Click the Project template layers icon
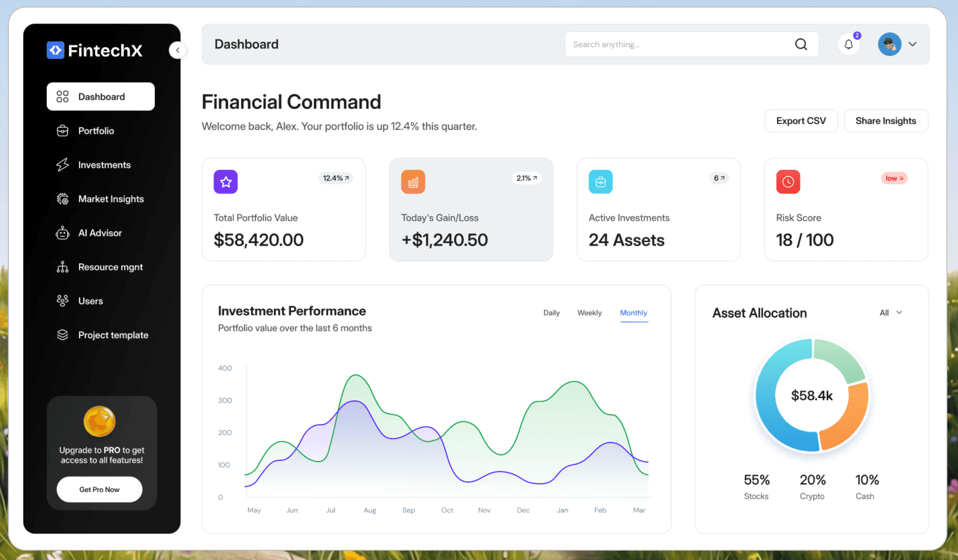Viewport: 958px width, 560px height. coord(62,335)
